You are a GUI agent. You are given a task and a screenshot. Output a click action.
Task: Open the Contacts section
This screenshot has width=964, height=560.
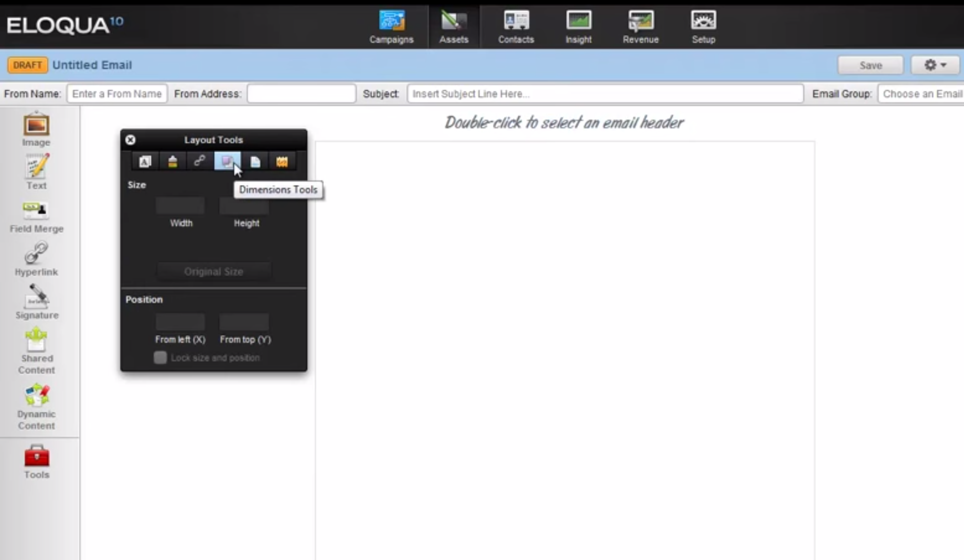click(x=516, y=27)
